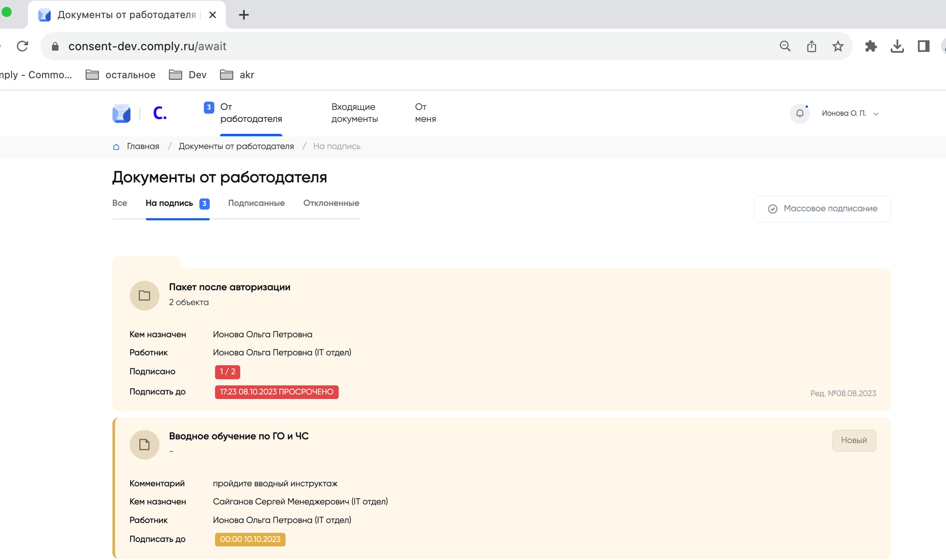Click the home icon in breadcrumbs
This screenshot has width=946, height=560.
(116, 147)
